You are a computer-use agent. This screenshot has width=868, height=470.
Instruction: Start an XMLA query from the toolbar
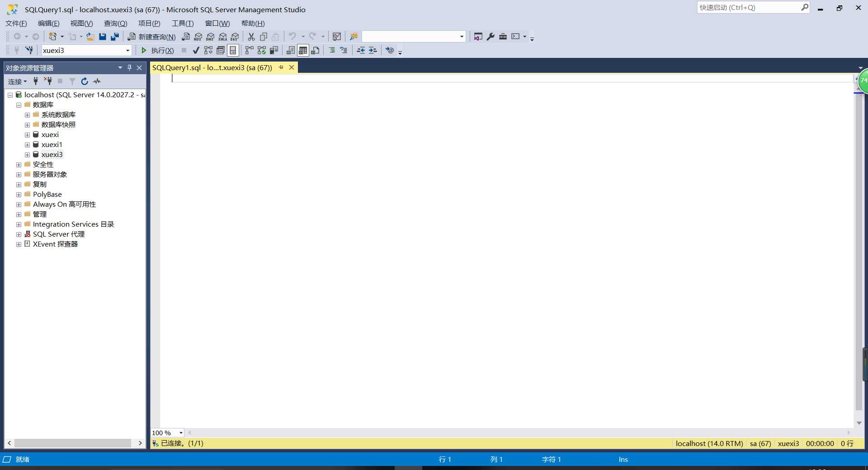tap(222, 37)
